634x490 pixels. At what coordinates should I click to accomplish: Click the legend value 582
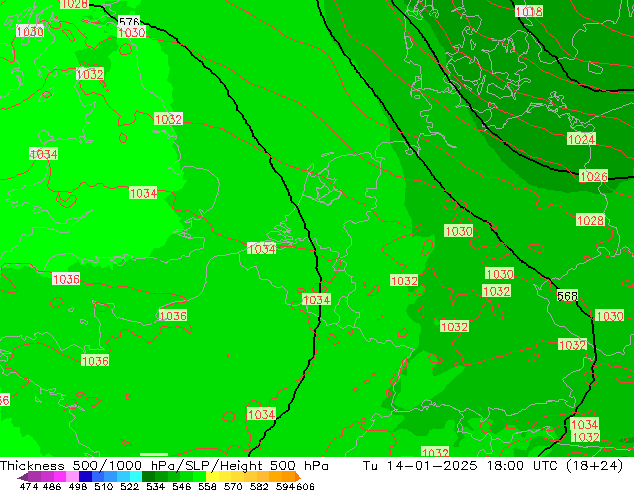259,486
